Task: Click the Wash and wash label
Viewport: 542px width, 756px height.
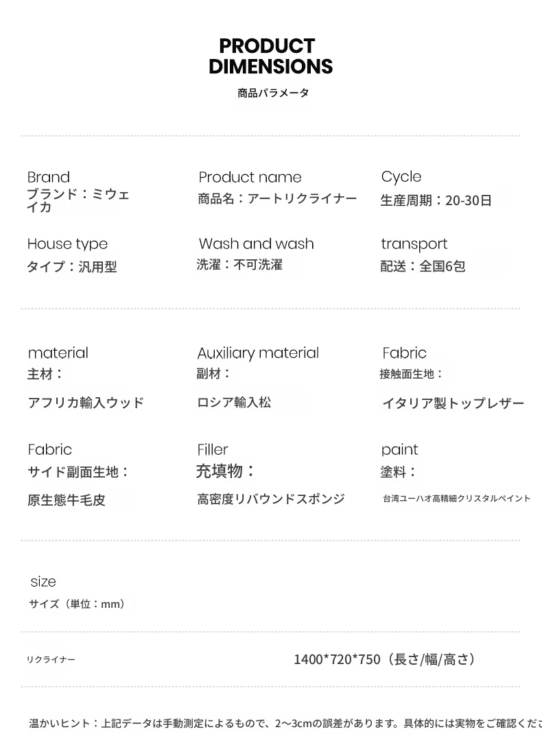Action: 256,244
